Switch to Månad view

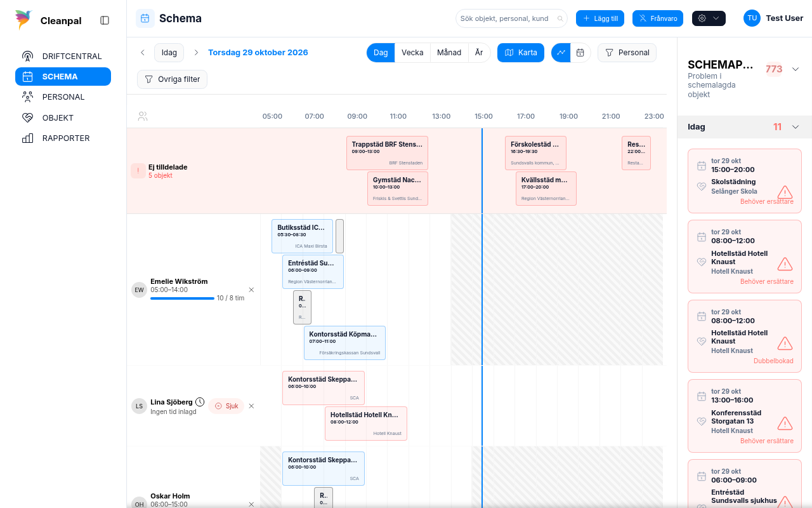[449, 53]
